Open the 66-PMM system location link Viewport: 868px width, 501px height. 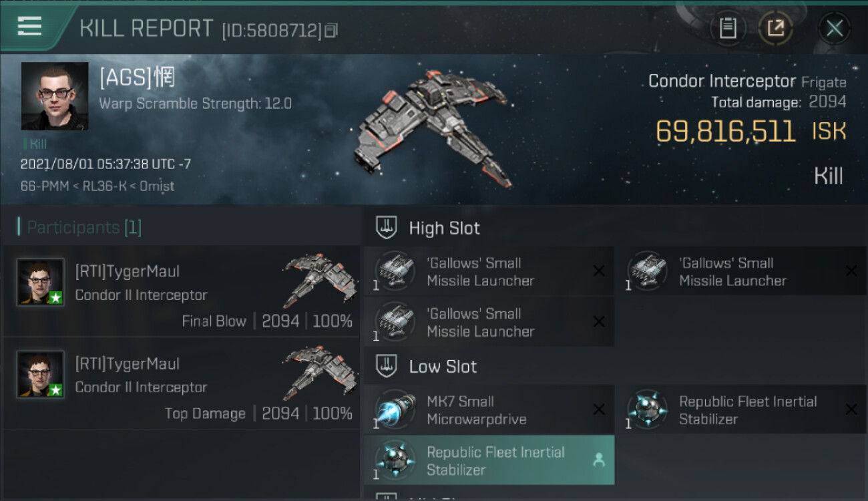44,186
